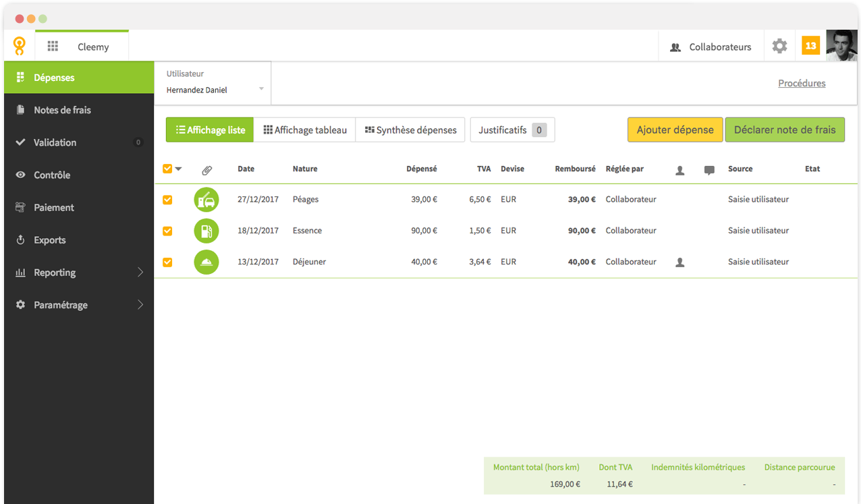Sort by the Dépensé column header
The image size is (861, 504).
[x=422, y=169]
